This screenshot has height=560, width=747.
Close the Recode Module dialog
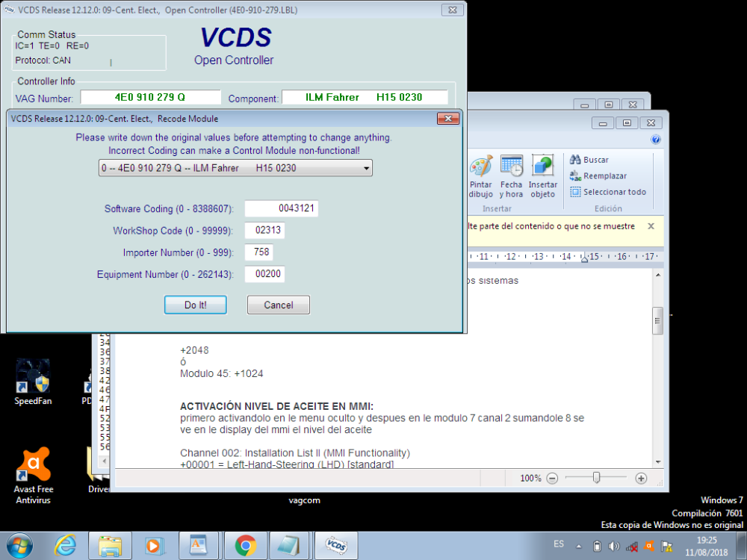click(x=448, y=119)
